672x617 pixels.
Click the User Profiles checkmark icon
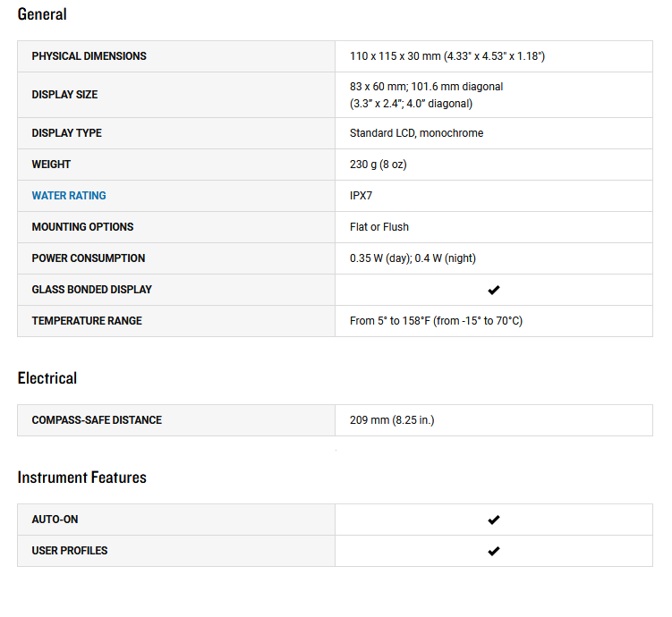(493, 551)
